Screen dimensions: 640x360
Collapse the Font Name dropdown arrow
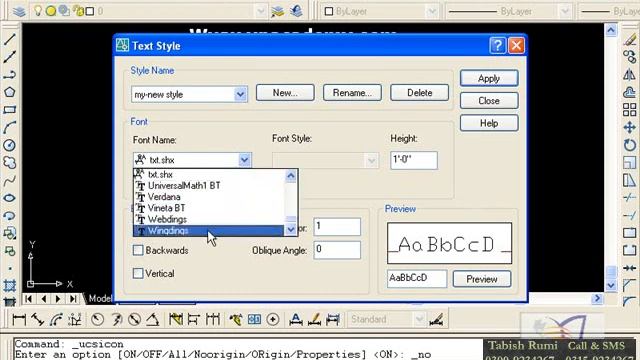point(244,160)
